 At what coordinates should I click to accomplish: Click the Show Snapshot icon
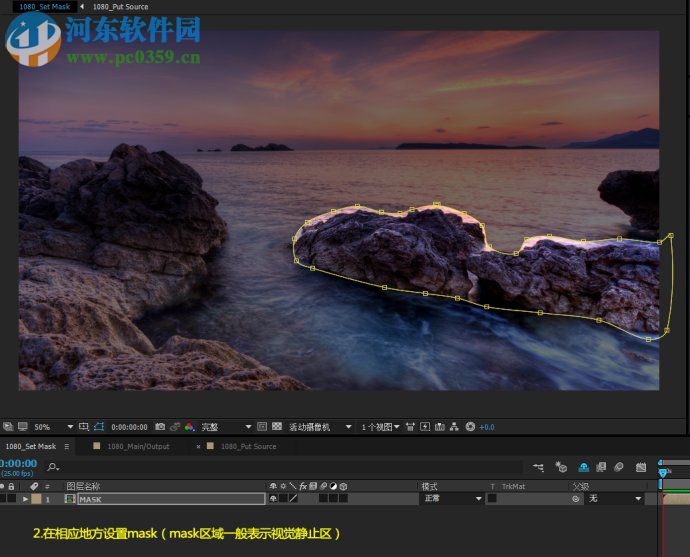coord(175,426)
